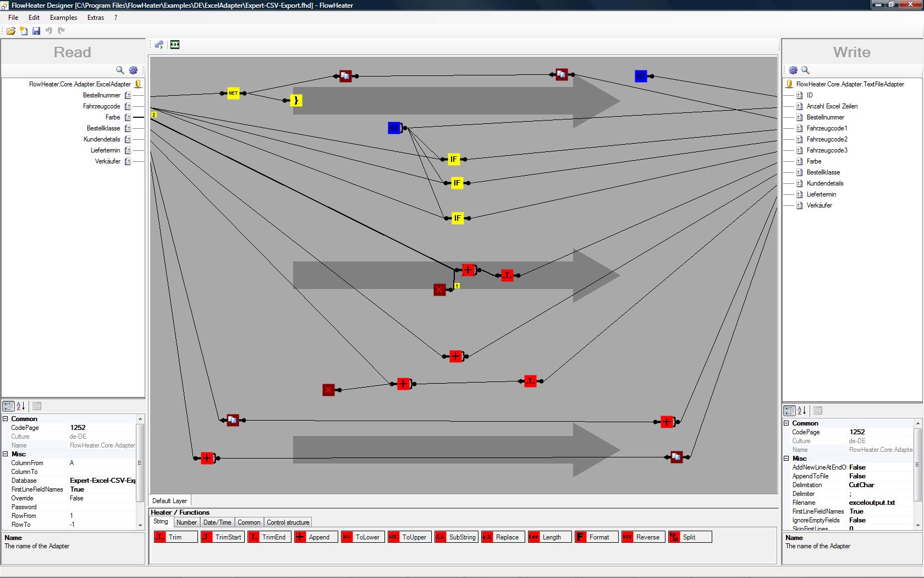Select the topmost yellow IF heater node
Image resolution: width=924 pixels, height=578 pixels.
pyautogui.click(x=453, y=159)
